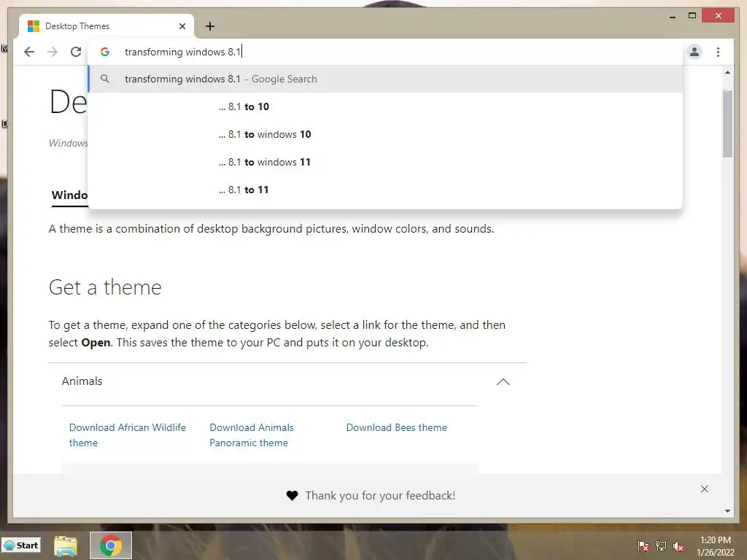The width and height of the screenshot is (747, 560).
Task: Dismiss the feedback banner with its X
Action: 704,489
